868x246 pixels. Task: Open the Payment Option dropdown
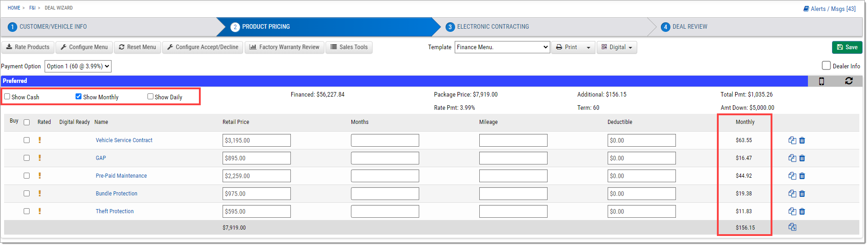point(78,66)
